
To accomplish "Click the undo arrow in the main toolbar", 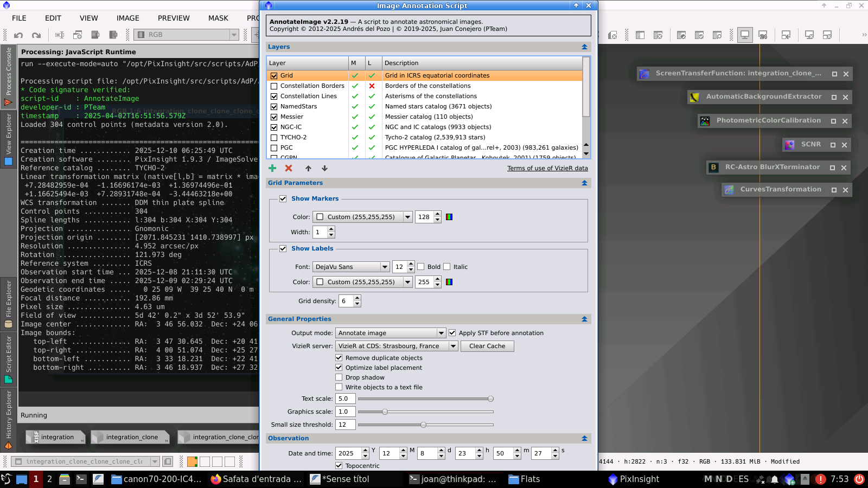I will (x=18, y=35).
